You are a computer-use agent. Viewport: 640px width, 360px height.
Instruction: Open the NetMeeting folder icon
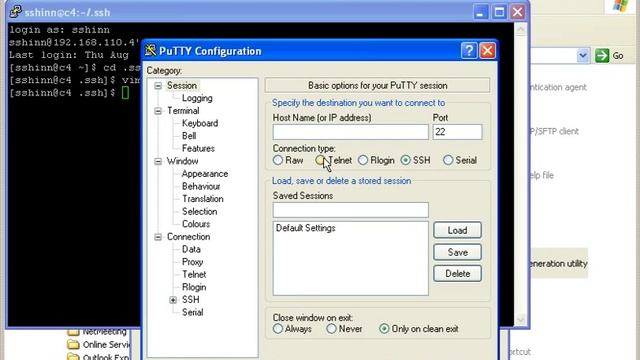click(x=73, y=331)
